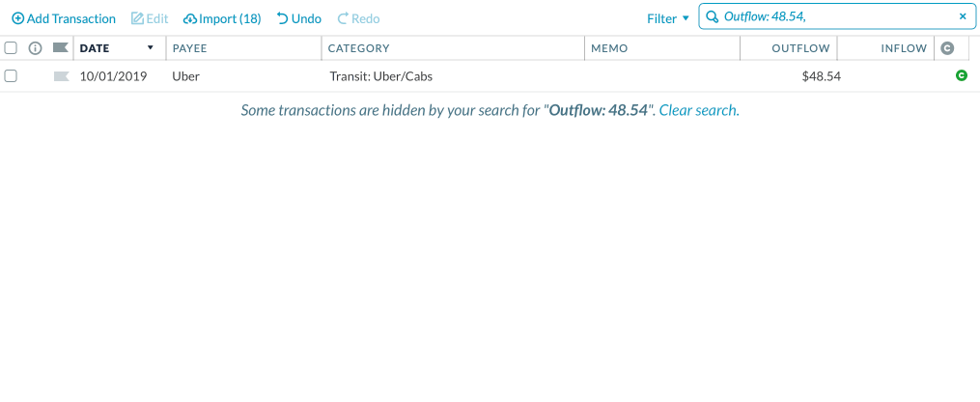Set the Uber transaction flag color
Image resolution: width=980 pixels, height=402 pixels.
pyautogui.click(x=61, y=75)
